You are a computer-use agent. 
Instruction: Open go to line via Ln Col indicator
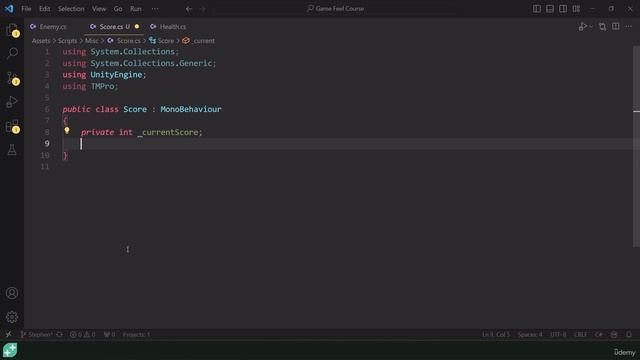(x=496, y=334)
